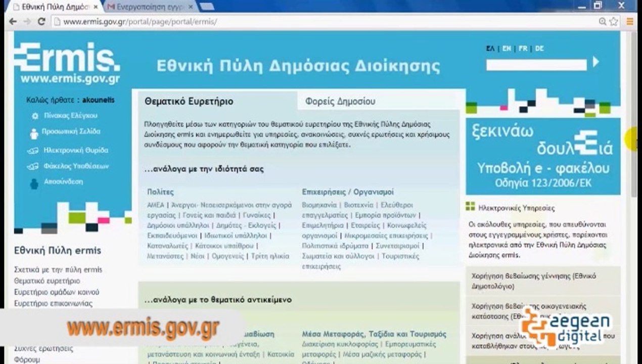Switch to the Ενεργοποίηση Gmail tab

point(149,7)
